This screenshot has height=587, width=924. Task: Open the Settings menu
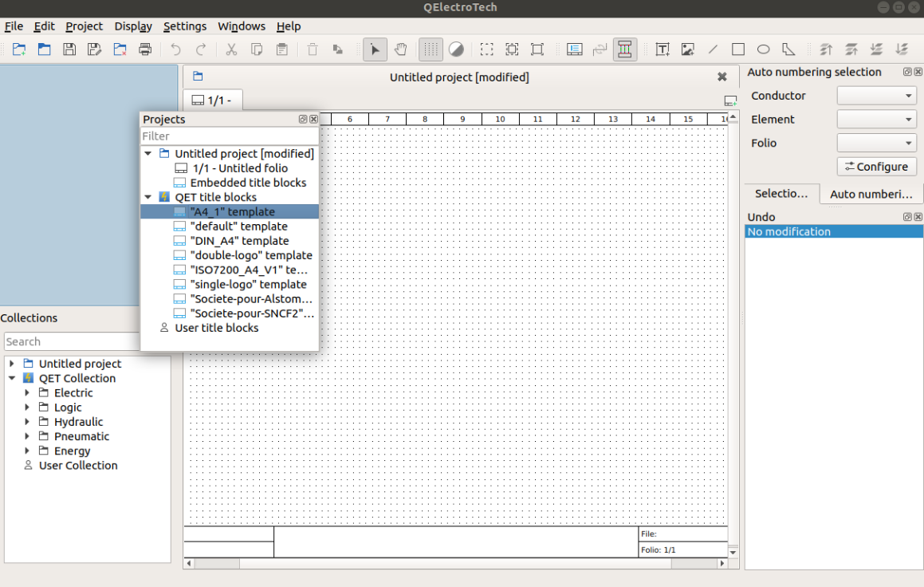click(x=184, y=26)
